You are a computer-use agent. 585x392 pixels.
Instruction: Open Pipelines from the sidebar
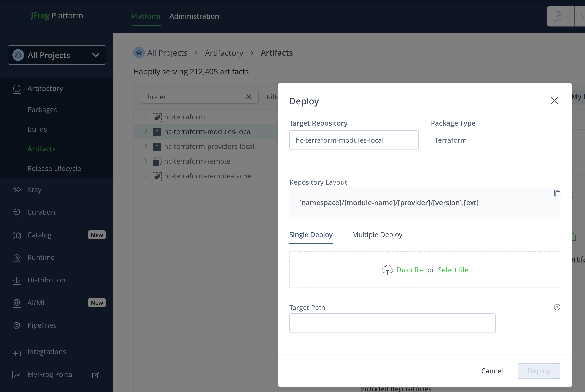tap(42, 325)
